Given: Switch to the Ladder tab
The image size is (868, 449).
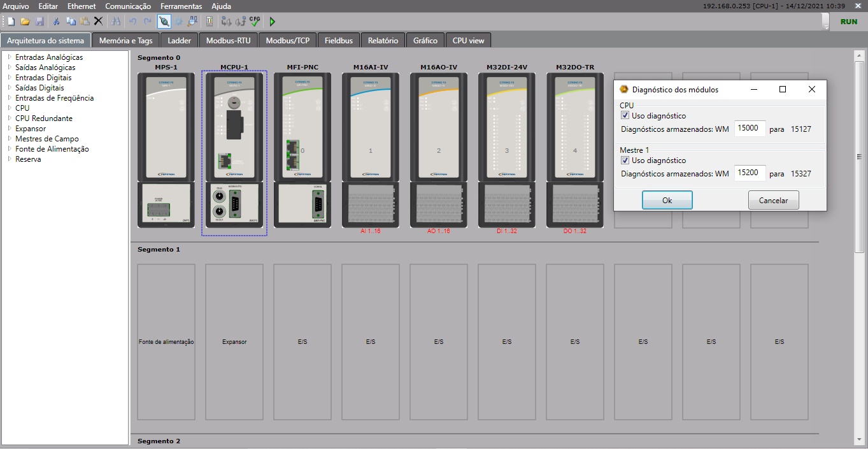Looking at the screenshot, I should click(x=180, y=41).
